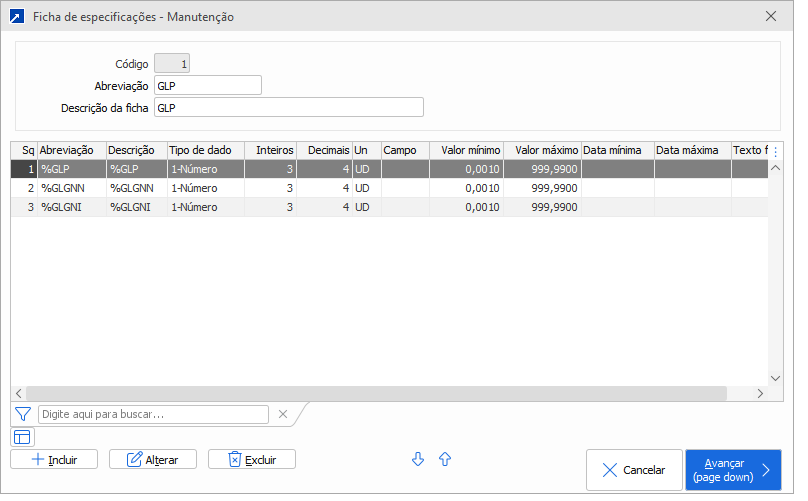808x501 pixels.
Task: Move selected row up with arrow
Action: [x=445, y=459]
